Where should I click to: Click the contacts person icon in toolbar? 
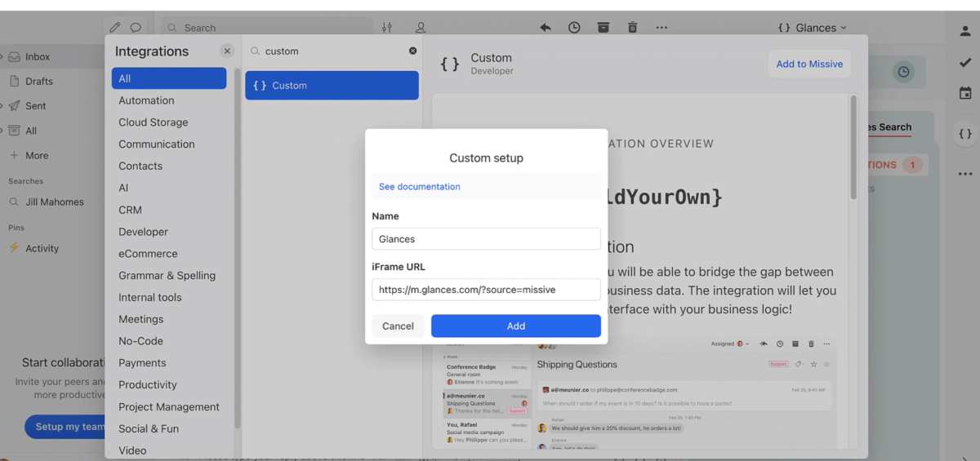point(421,28)
